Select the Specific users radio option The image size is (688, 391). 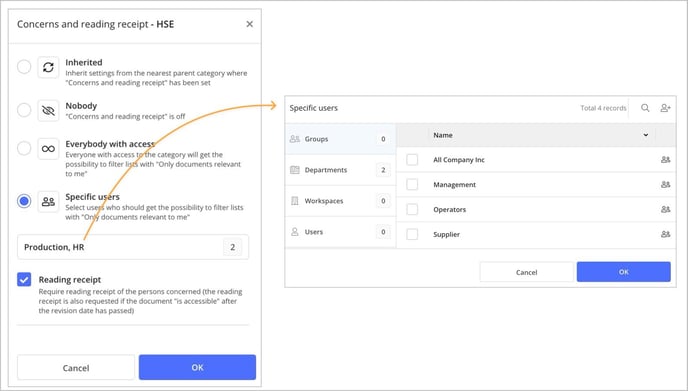(24, 201)
